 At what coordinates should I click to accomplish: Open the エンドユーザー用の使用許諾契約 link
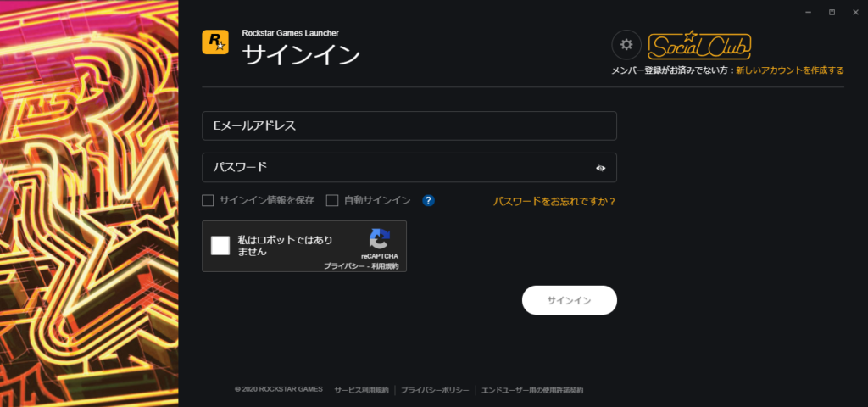click(x=531, y=390)
